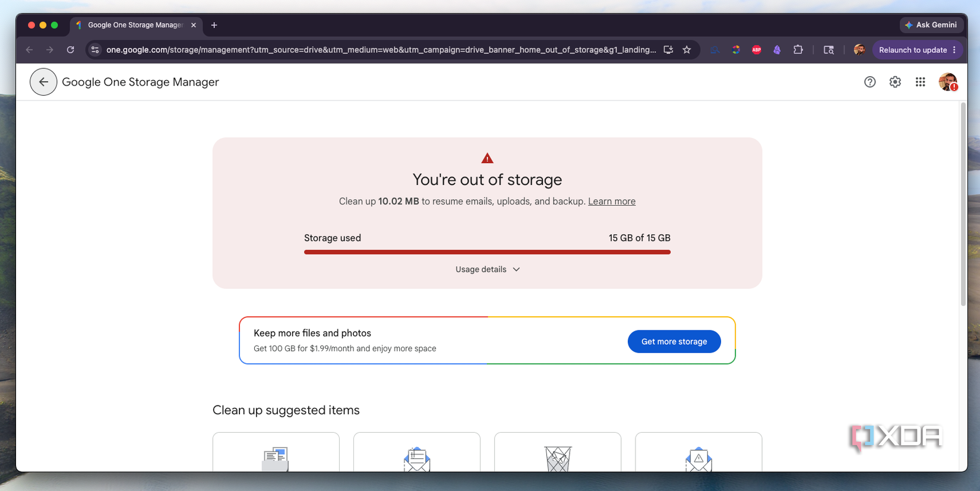Click the install app icon in address bar

click(668, 50)
